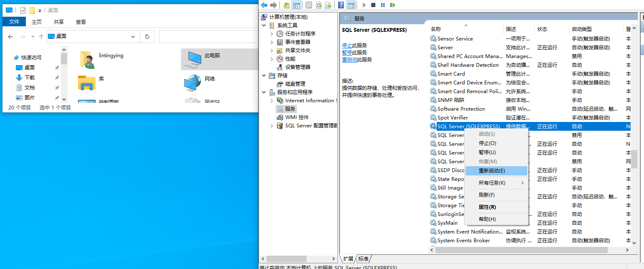Collapse the 系统工具 tree node

tap(264, 25)
